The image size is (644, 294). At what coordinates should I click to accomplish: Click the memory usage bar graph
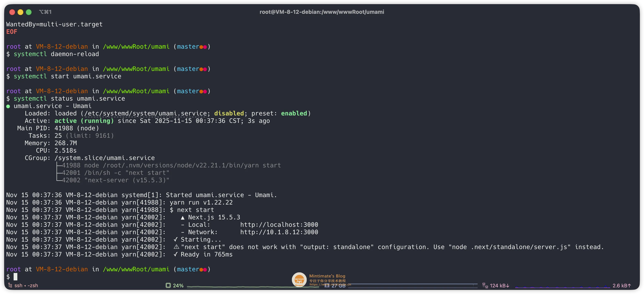click(412, 286)
